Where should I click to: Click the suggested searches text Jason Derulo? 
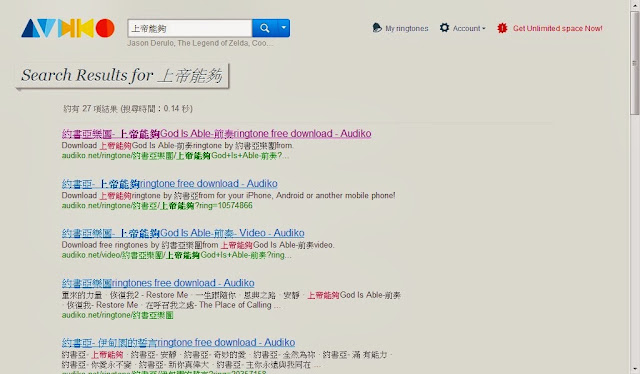point(151,43)
